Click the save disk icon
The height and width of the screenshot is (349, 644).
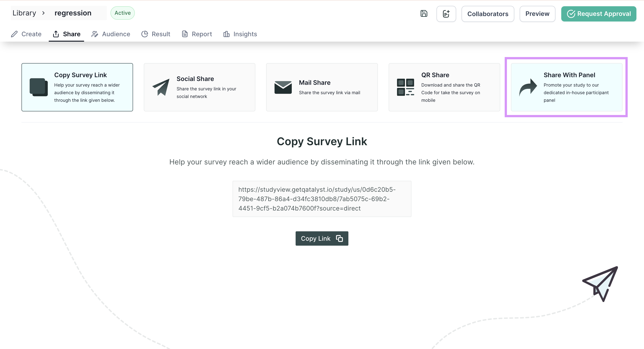pyautogui.click(x=424, y=13)
